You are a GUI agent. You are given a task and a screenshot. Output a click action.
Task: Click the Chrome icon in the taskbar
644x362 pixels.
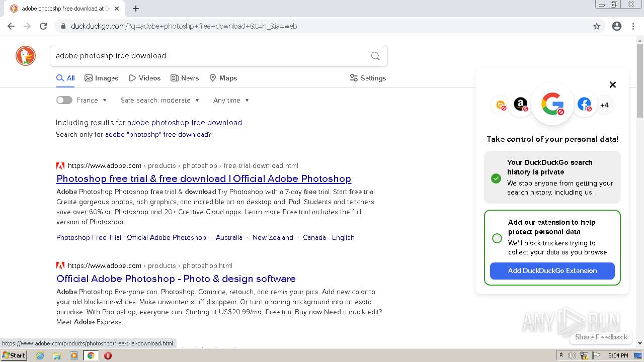coord(91,355)
